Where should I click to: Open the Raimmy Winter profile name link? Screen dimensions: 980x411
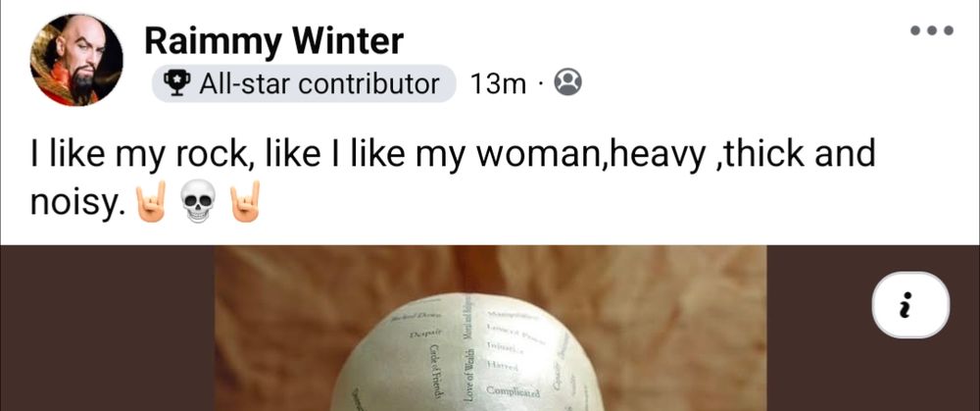click(x=273, y=42)
